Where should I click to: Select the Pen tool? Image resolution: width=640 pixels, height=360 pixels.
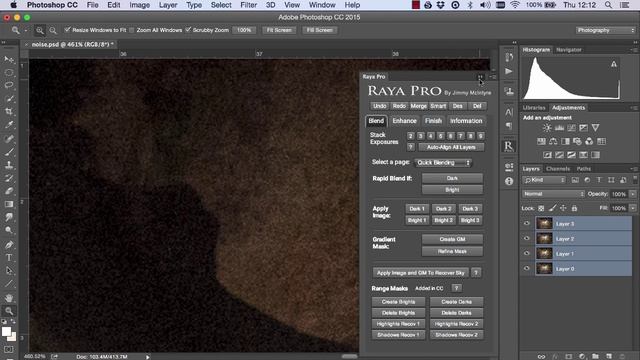click(x=9, y=244)
